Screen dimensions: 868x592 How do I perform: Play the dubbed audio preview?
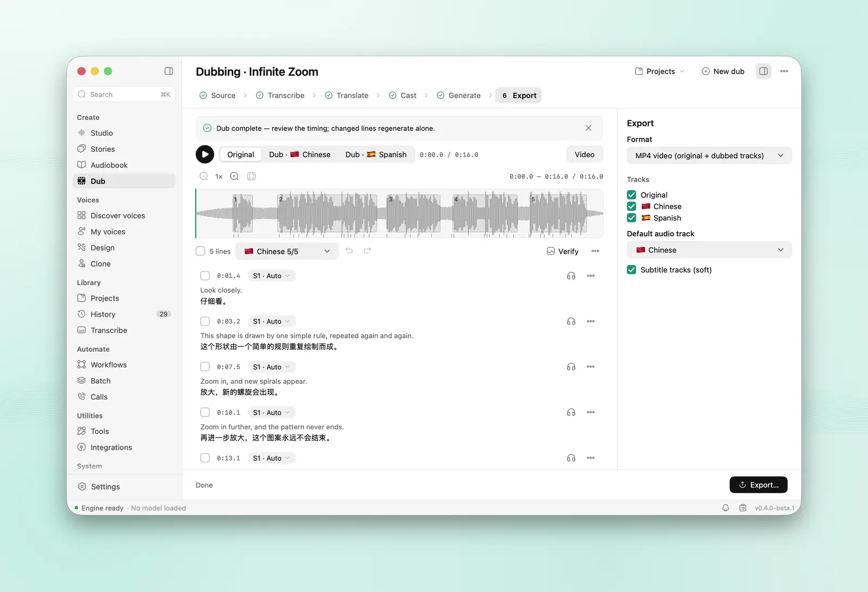click(x=205, y=155)
